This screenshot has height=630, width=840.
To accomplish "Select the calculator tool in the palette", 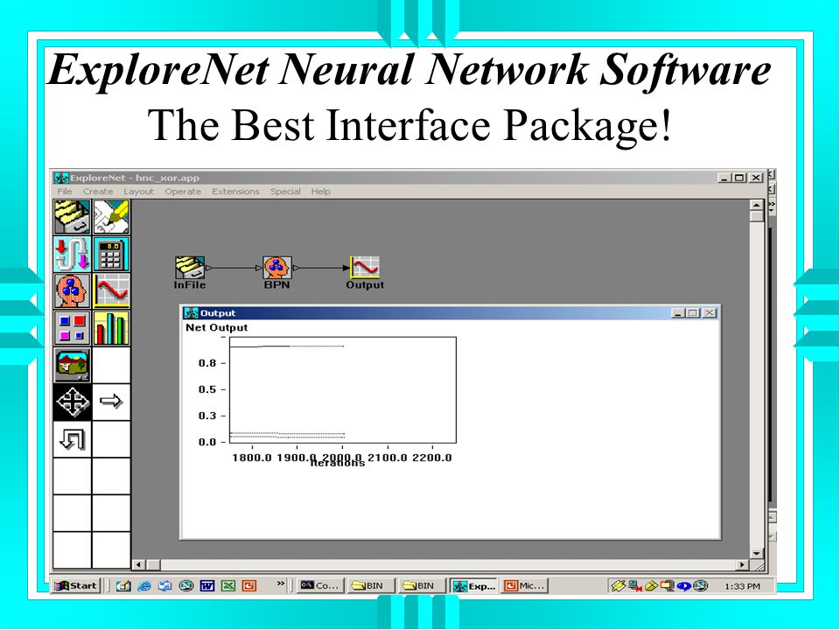I will (x=111, y=254).
